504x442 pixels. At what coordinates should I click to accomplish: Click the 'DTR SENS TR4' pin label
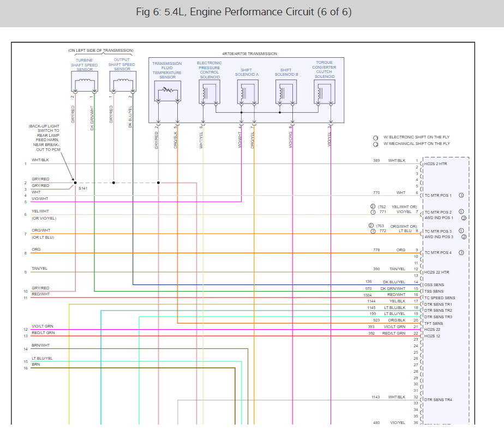(x=438, y=400)
